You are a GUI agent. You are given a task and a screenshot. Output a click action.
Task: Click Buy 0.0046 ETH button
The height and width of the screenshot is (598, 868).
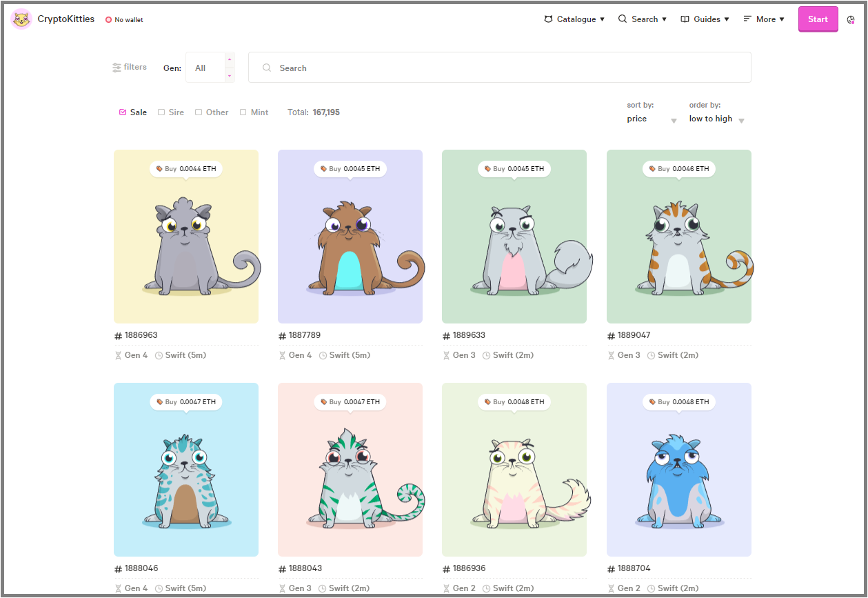(x=679, y=168)
